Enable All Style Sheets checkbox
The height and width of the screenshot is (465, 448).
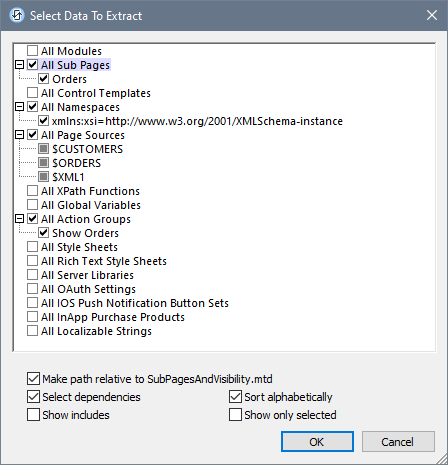tap(32, 247)
